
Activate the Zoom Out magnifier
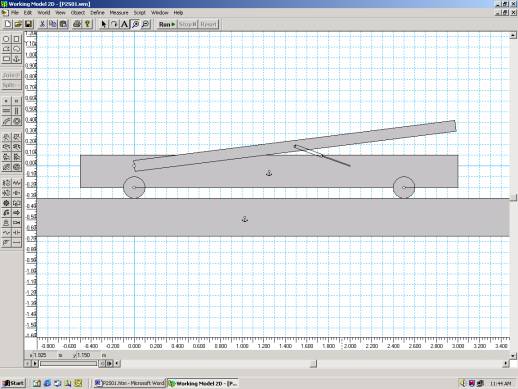coord(145,24)
